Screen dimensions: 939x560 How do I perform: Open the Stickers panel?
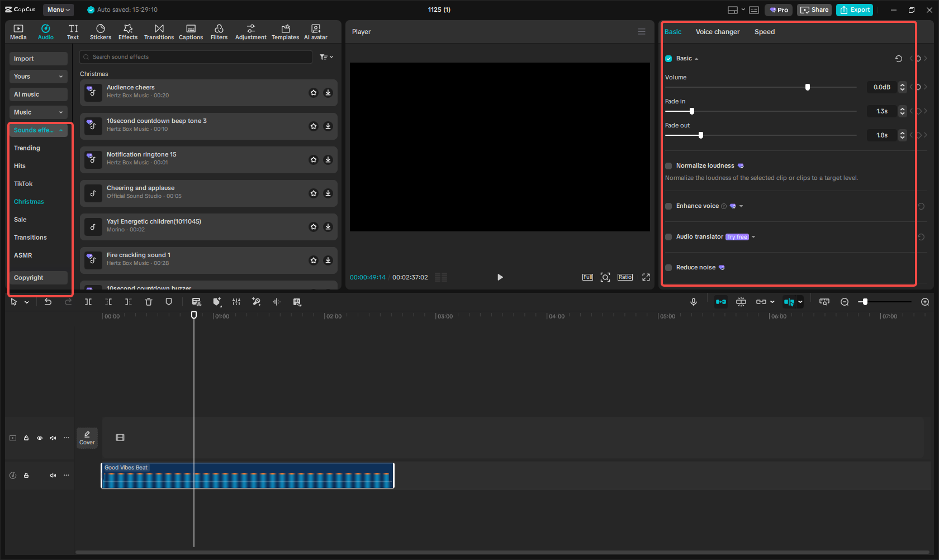tap(101, 31)
